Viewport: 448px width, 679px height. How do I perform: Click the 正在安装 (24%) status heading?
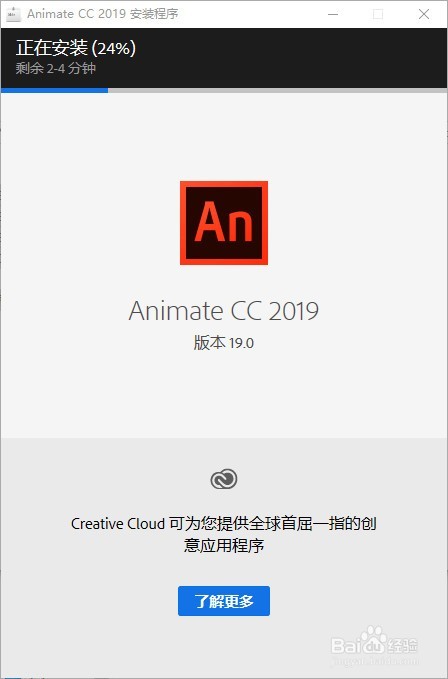(x=76, y=48)
